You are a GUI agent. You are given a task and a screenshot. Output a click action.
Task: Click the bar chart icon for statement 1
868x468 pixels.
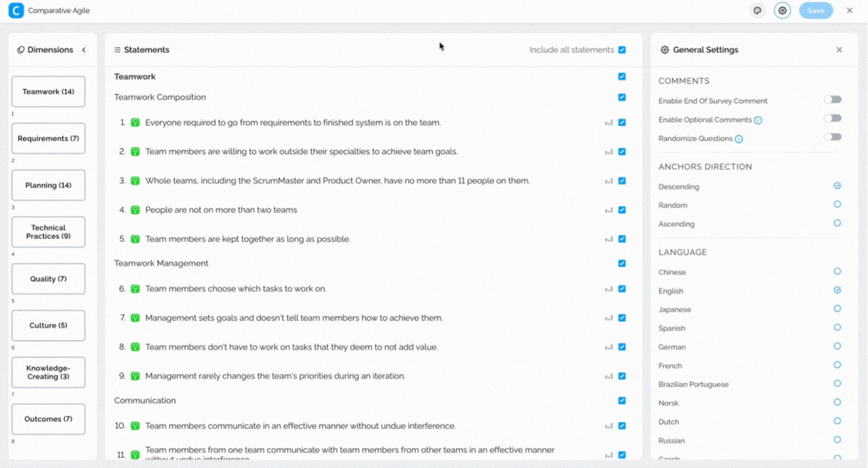(608, 123)
